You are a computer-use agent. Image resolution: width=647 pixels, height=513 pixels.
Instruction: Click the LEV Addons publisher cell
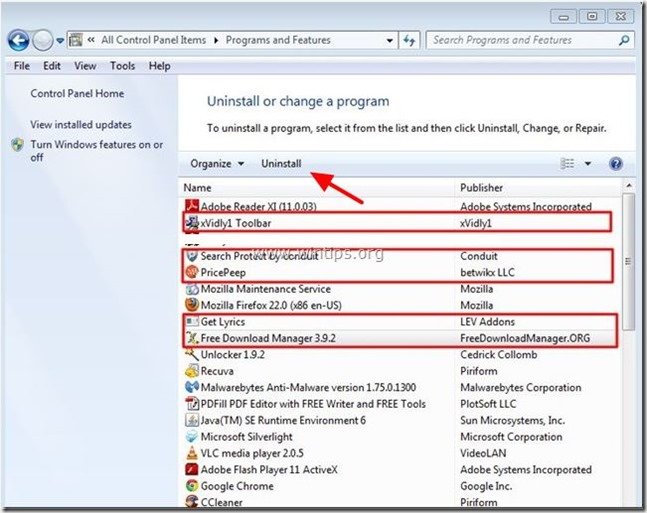pyautogui.click(x=487, y=322)
